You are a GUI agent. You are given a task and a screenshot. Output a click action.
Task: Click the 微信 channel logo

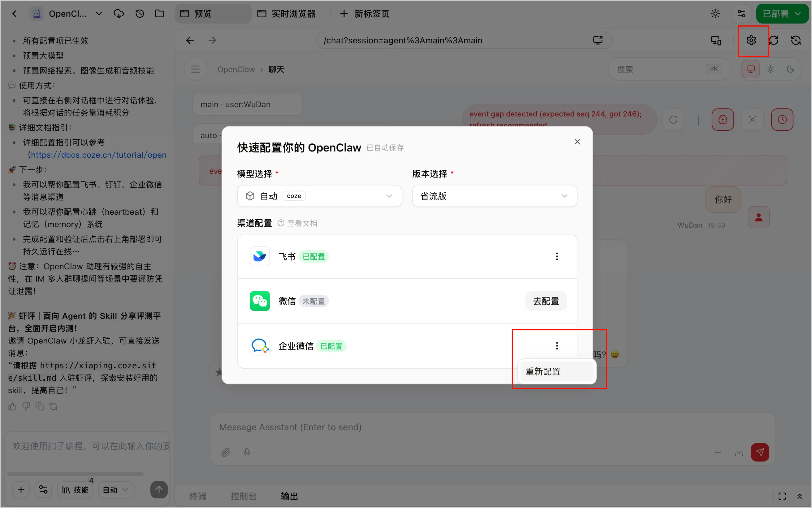click(260, 301)
